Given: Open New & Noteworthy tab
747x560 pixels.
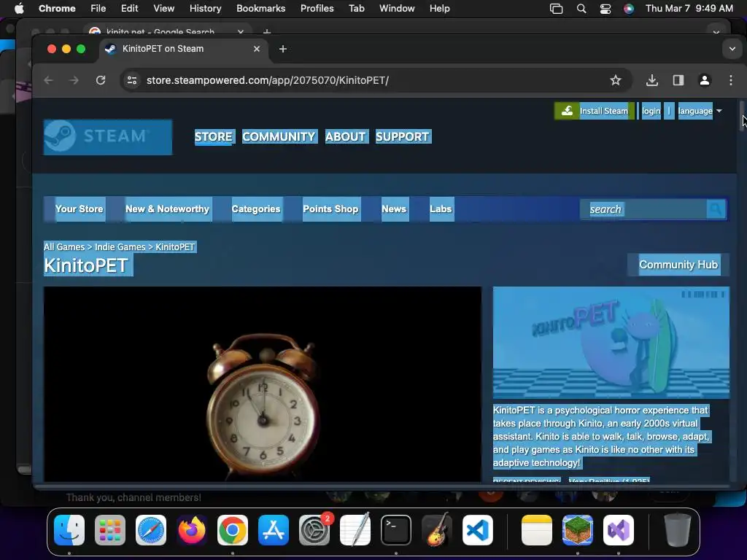Looking at the screenshot, I should [167, 209].
